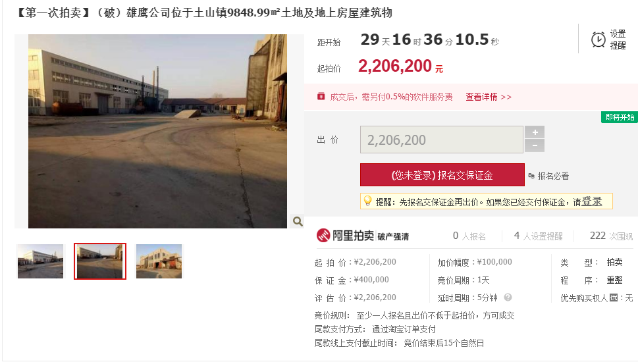Click the alarm clock reminder icon
This screenshot has width=638, height=364.
(598, 39)
